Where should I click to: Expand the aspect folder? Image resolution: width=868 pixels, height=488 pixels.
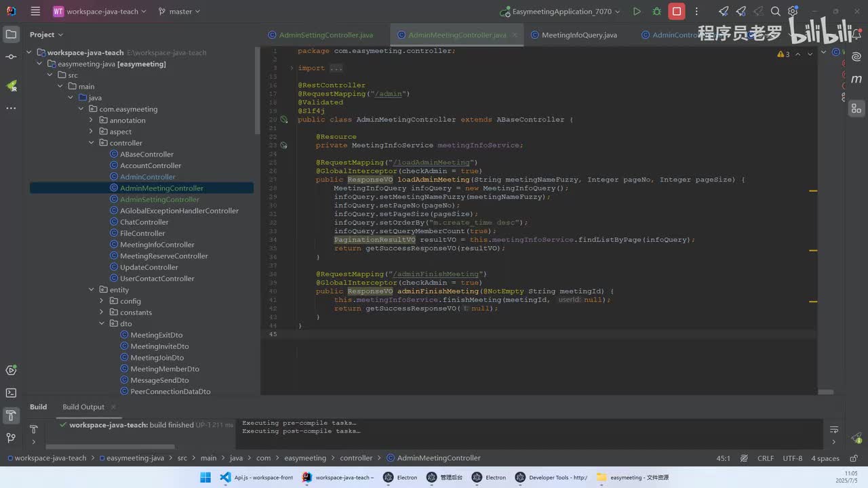pos(92,131)
